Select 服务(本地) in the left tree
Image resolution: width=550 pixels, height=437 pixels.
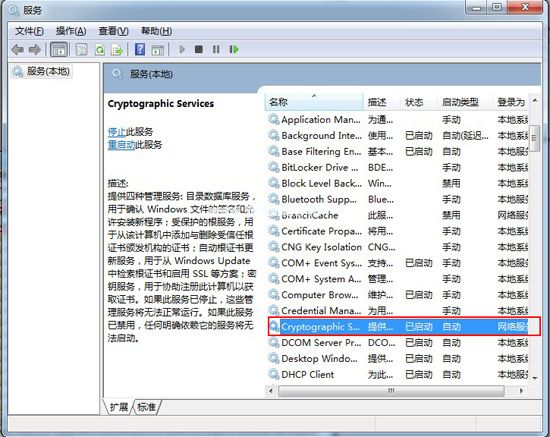41,71
